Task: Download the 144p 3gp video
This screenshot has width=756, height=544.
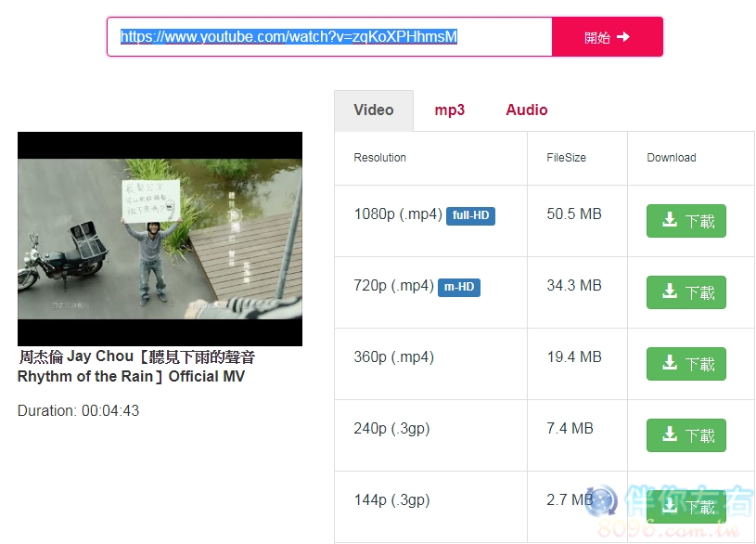Action: coord(686,506)
